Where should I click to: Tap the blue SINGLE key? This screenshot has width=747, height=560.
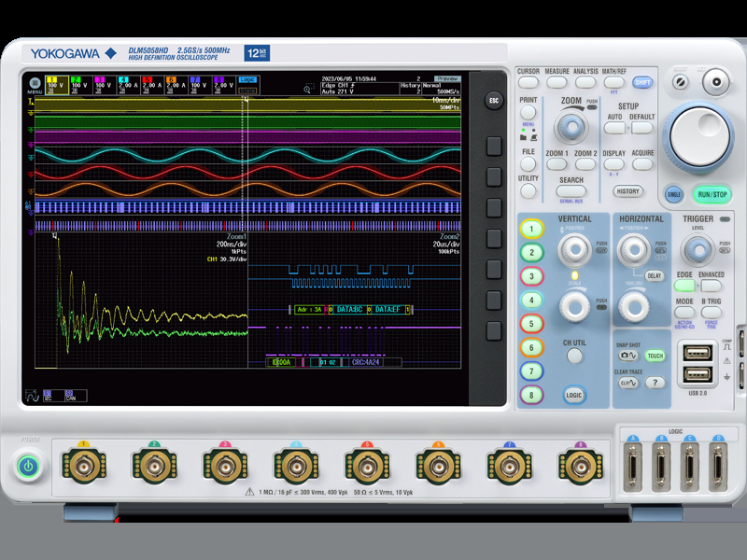673,194
